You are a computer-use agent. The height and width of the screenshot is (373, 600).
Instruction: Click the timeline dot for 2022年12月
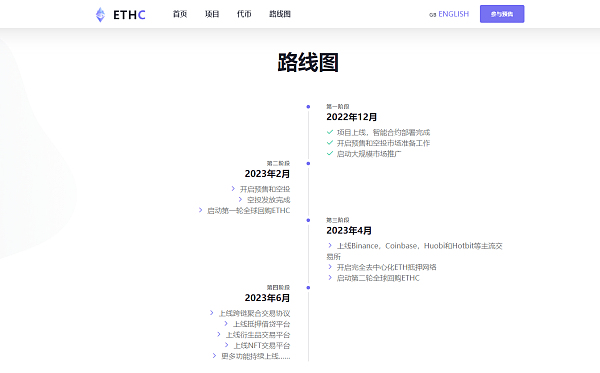tap(308, 107)
